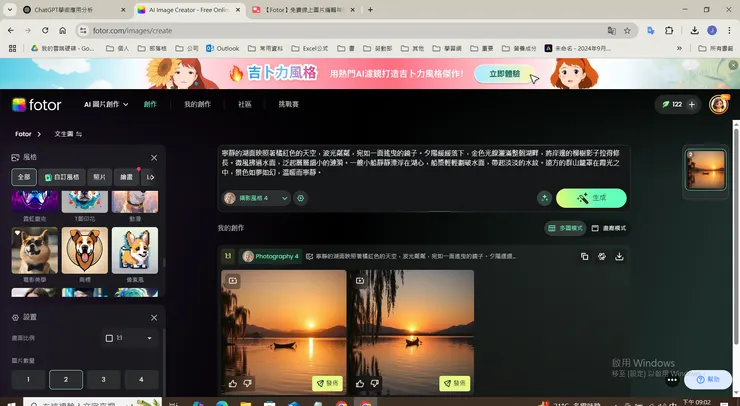Open the AI 圖片創作 dropdown menu
The image size is (740, 406).
106,104
